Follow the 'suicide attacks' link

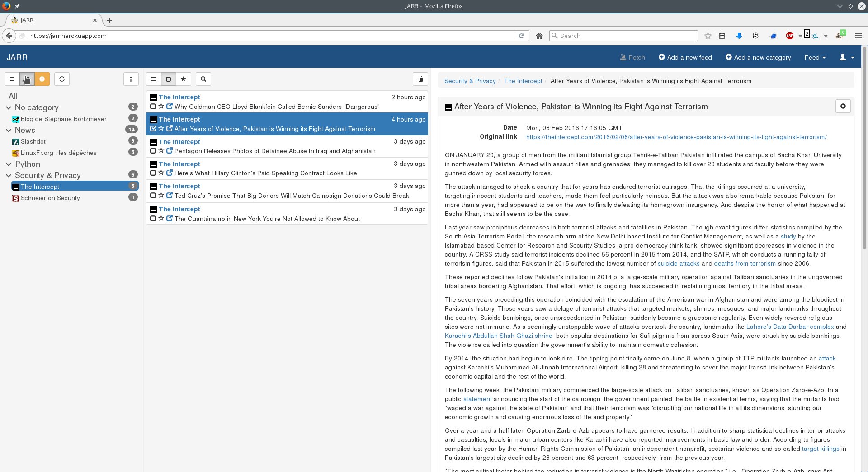pos(679,263)
